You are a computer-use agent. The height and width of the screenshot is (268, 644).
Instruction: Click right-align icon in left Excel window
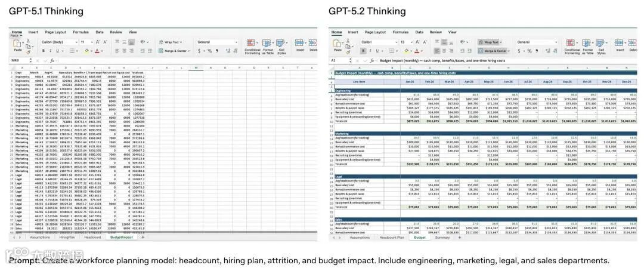tap(131, 51)
